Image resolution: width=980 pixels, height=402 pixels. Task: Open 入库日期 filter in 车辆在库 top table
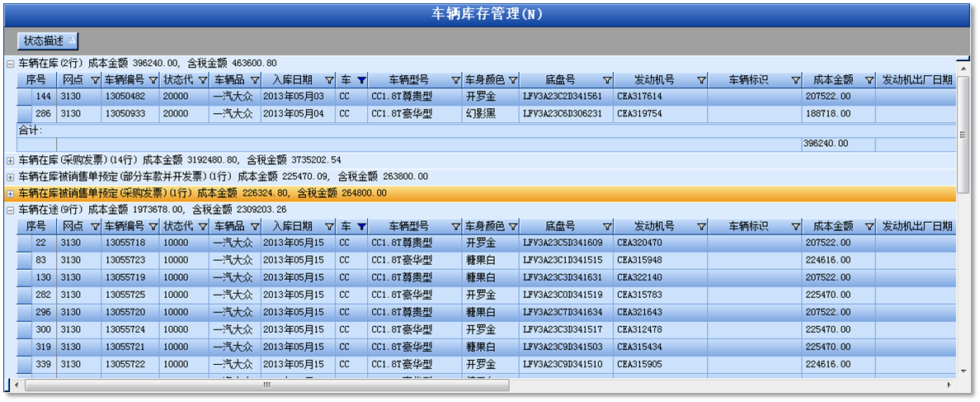(x=329, y=80)
